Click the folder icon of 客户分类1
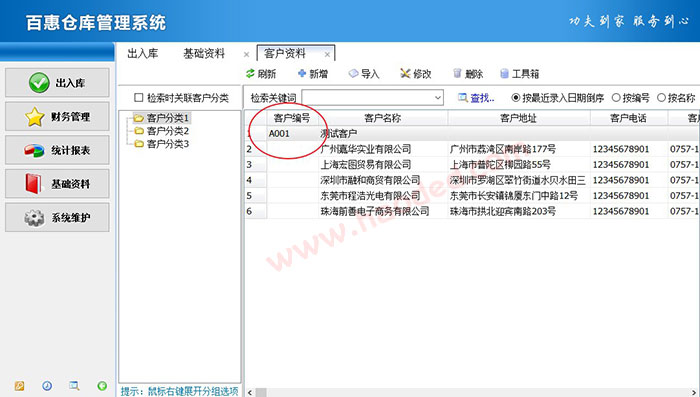This screenshot has height=397, width=700. point(139,118)
